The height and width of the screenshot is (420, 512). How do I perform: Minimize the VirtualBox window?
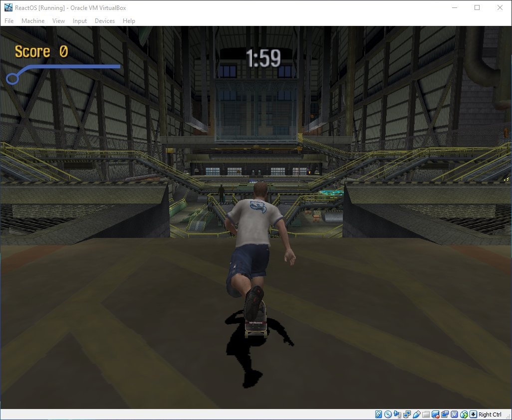pyautogui.click(x=454, y=7)
